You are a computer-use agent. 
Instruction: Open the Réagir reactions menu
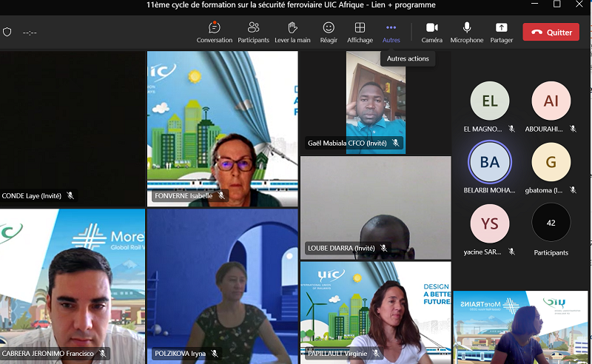(329, 33)
